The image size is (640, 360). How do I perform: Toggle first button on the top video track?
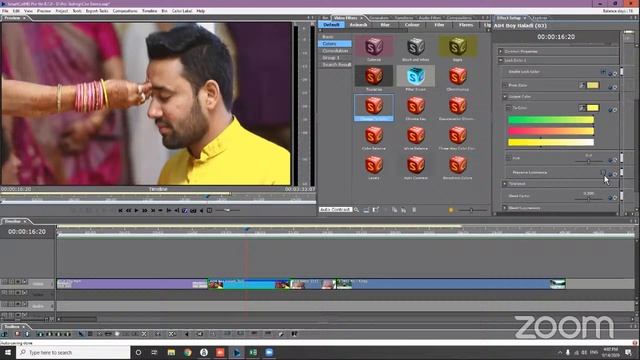click(x=4, y=282)
